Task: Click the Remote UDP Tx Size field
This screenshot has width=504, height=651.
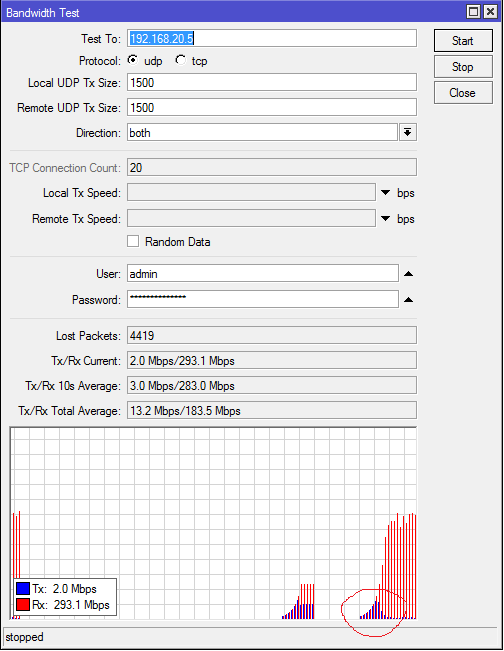Action: click(x=272, y=107)
